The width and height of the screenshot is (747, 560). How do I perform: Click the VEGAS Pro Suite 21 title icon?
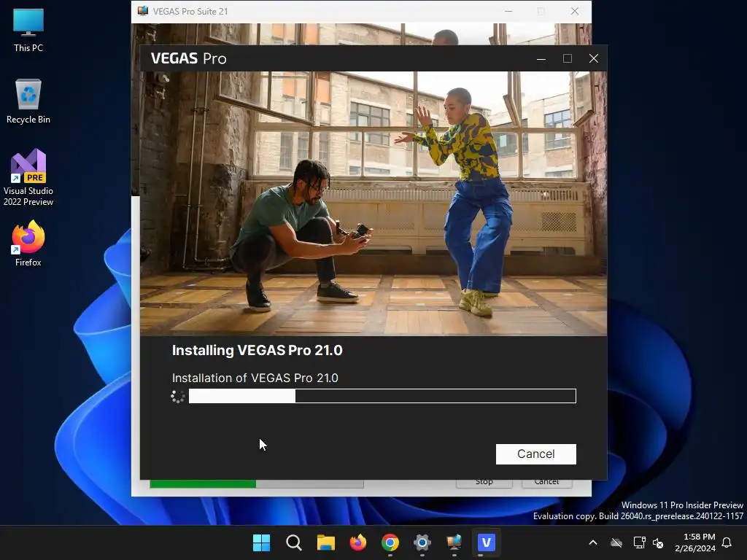pyautogui.click(x=142, y=11)
